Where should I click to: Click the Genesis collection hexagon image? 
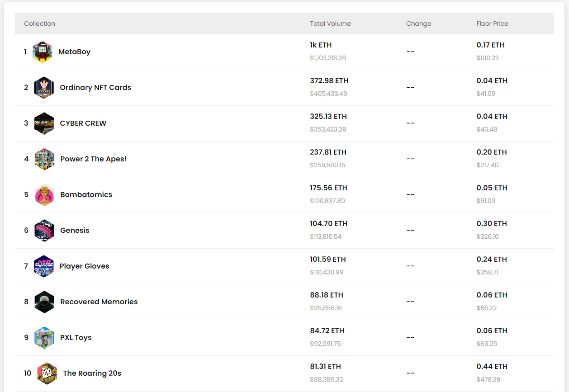44,231
